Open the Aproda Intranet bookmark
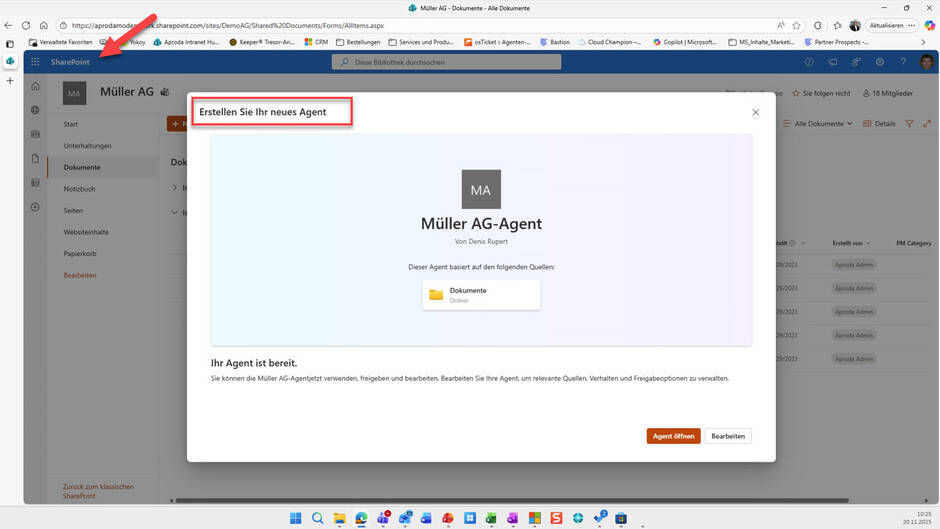The width and height of the screenshot is (940, 529). coord(186,42)
